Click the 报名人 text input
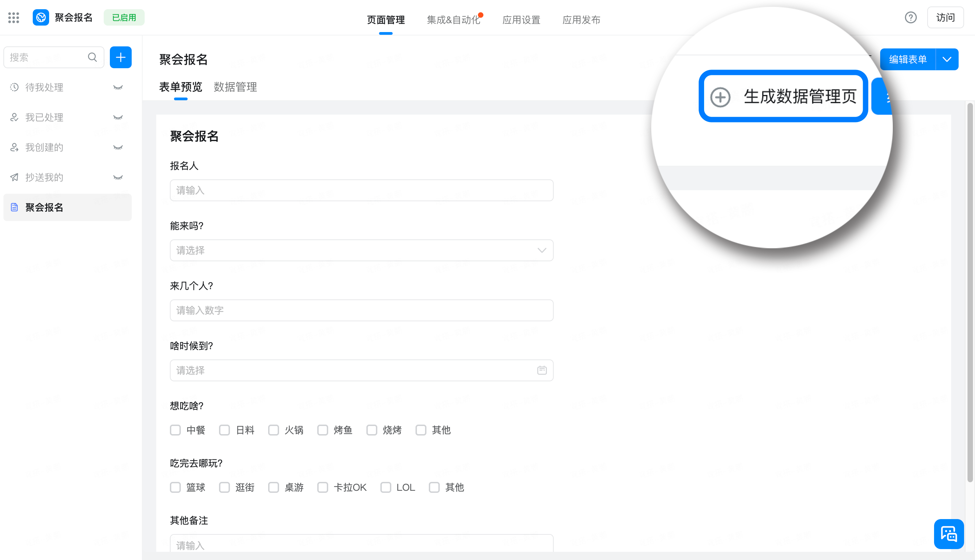975x560 pixels. [x=362, y=190]
